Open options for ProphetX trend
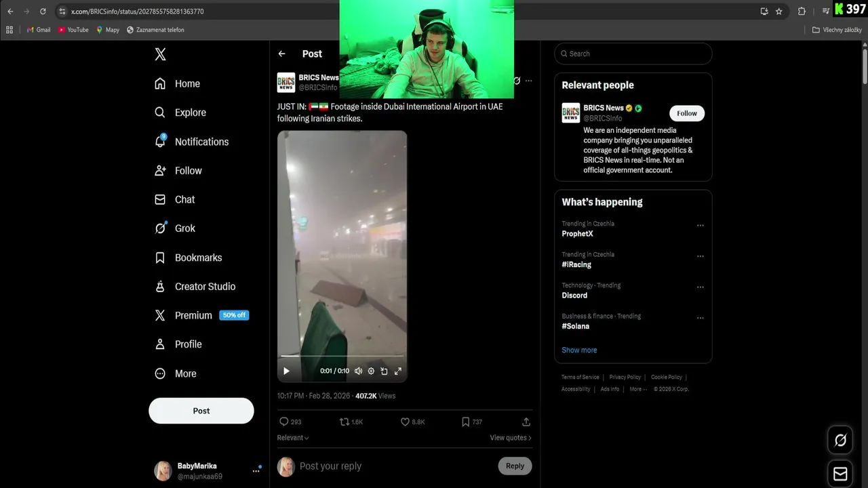Viewport: 868px width, 488px height. pyautogui.click(x=701, y=226)
